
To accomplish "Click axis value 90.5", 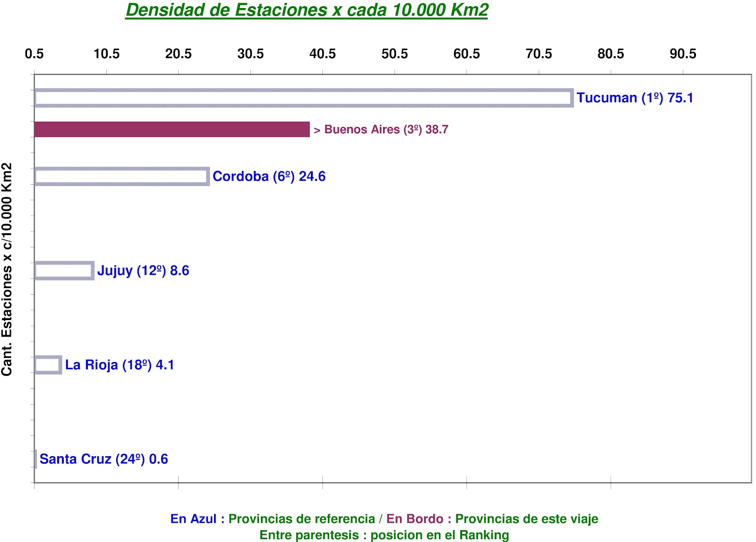I will pos(683,54).
